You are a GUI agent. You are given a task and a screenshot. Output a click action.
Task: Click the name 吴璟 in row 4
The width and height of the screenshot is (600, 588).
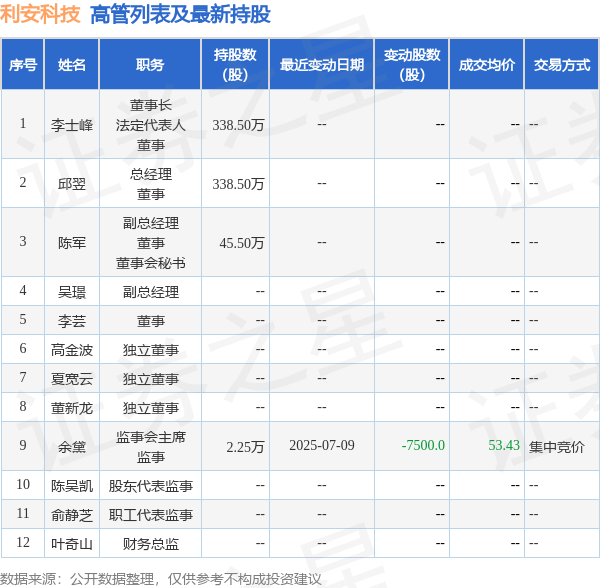pos(72,292)
